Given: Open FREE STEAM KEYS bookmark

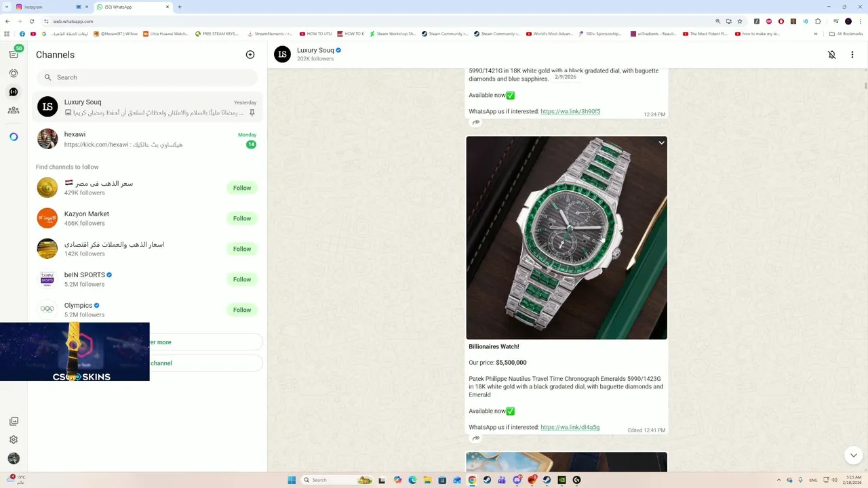Looking at the screenshot, I should 217,34.
